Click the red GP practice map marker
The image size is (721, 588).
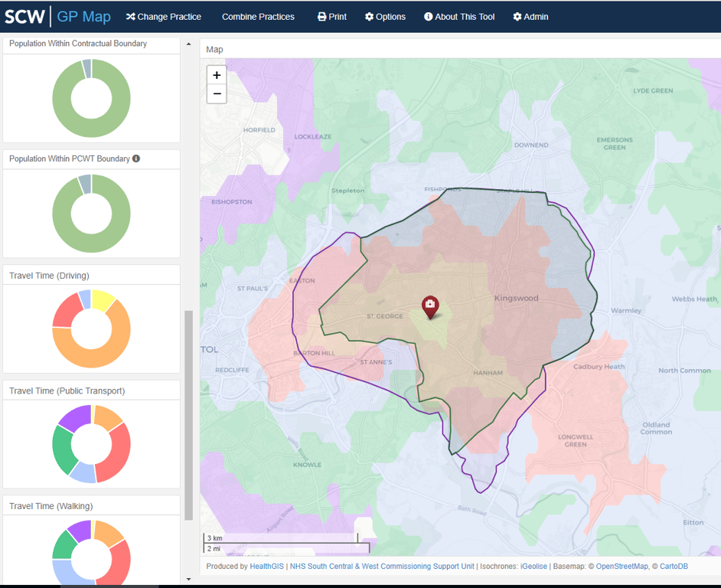[430, 306]
